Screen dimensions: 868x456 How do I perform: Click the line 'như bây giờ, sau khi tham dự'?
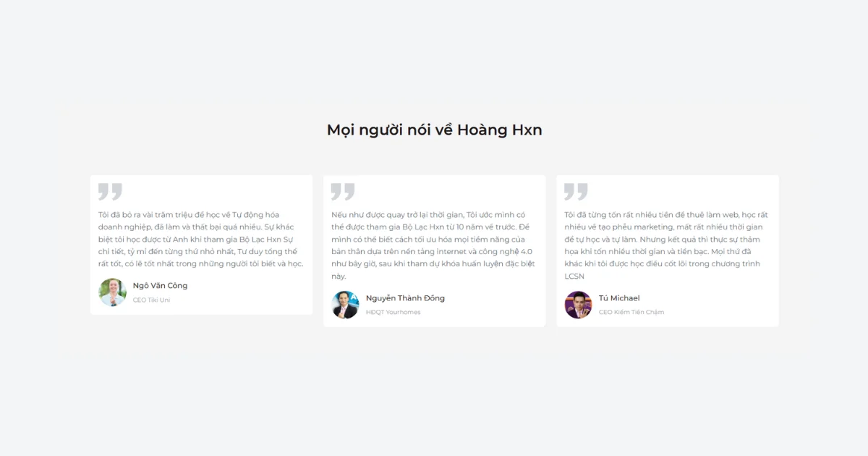tap(433, 264)
